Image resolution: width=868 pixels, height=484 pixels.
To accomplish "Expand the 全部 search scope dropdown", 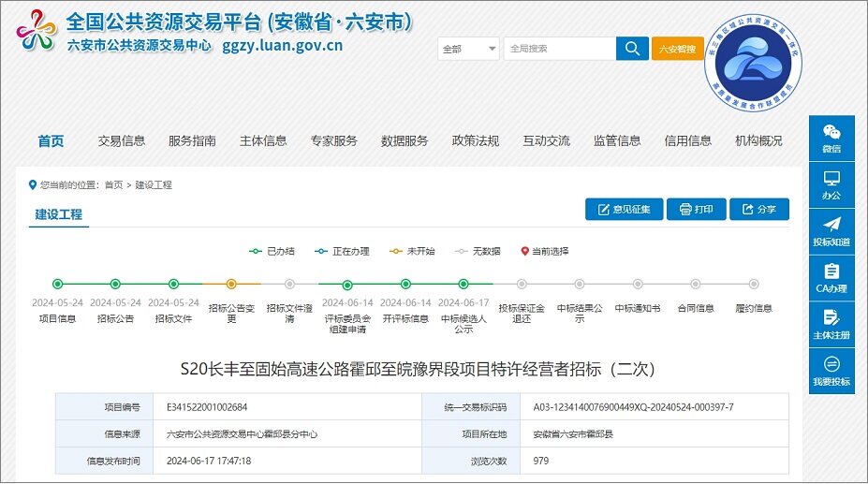I will (x=468, y=49).
